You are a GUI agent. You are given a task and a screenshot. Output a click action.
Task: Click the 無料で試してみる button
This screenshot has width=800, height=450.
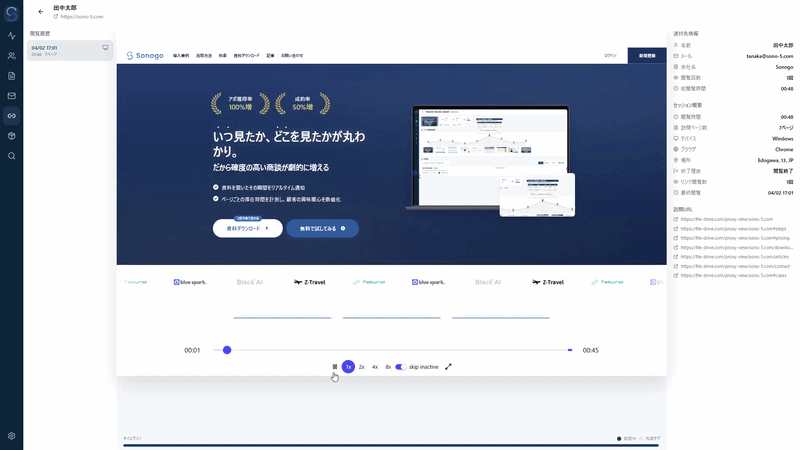pyautogui.click(x=322, y=229)
